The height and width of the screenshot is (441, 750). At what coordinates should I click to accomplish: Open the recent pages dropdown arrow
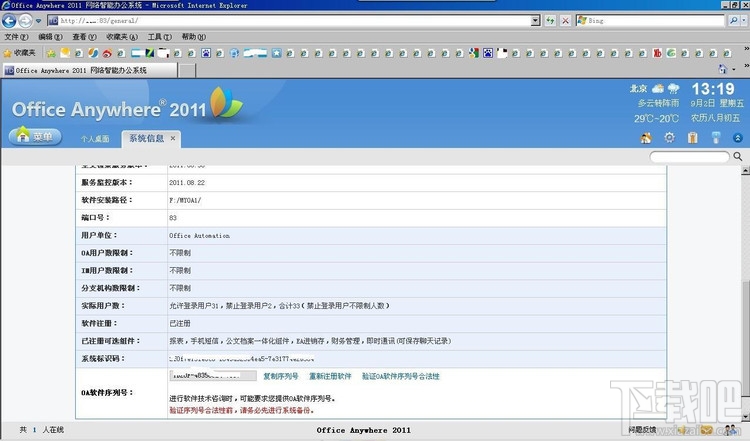38,21
